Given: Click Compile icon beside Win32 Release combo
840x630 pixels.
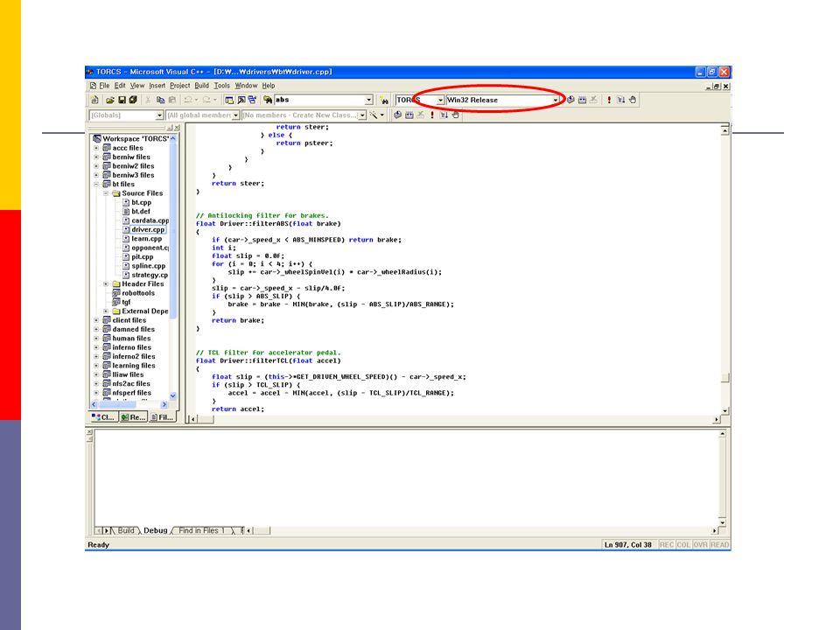Looking at the screenshot, I should coord(570,100).
